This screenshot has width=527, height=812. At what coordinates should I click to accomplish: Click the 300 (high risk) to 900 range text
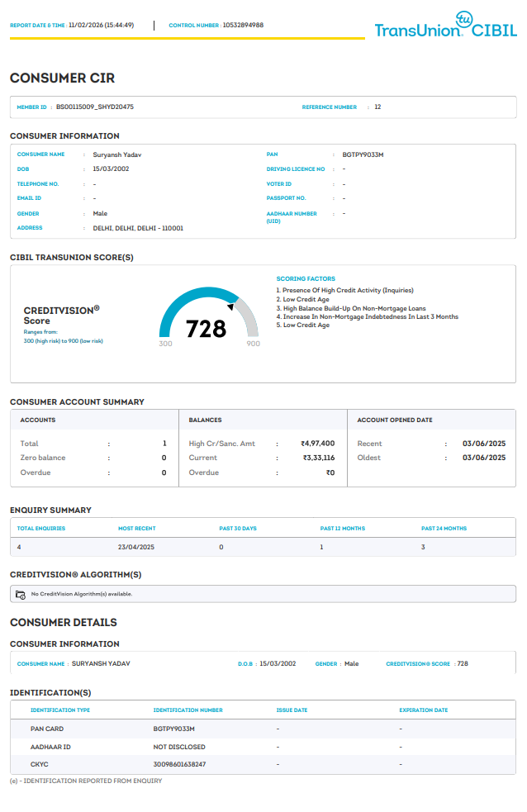coord(63,341)
